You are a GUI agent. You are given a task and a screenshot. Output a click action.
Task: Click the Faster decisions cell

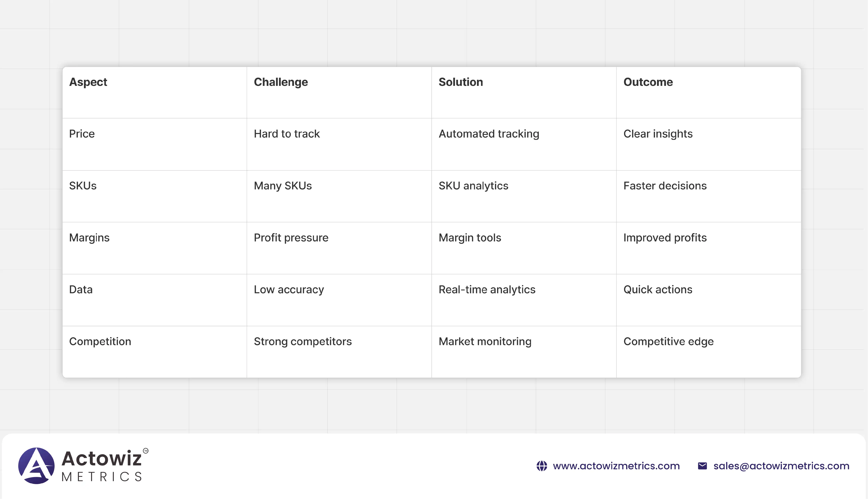665,186
